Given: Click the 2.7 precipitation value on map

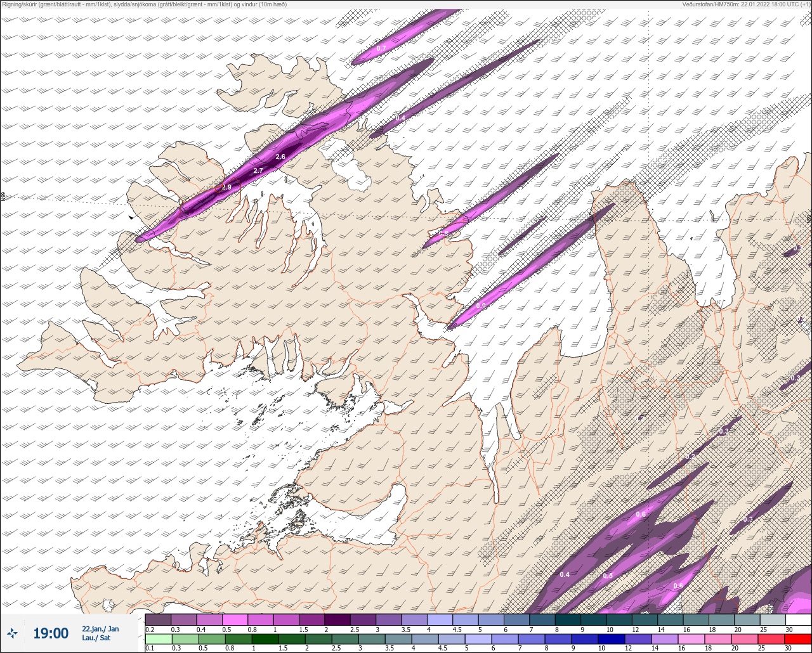Looking at the screenshot, I should [258, 171].
